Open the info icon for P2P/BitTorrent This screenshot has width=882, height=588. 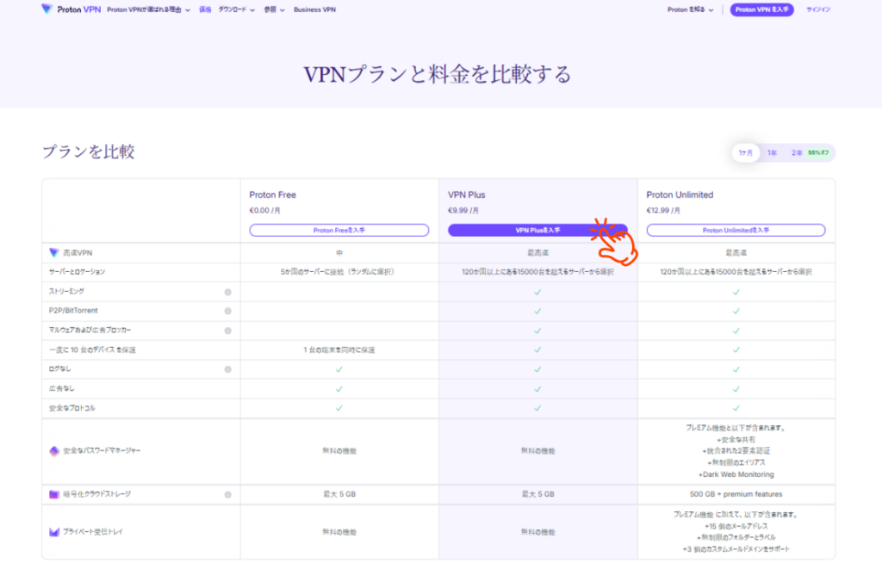pos(228,311)
